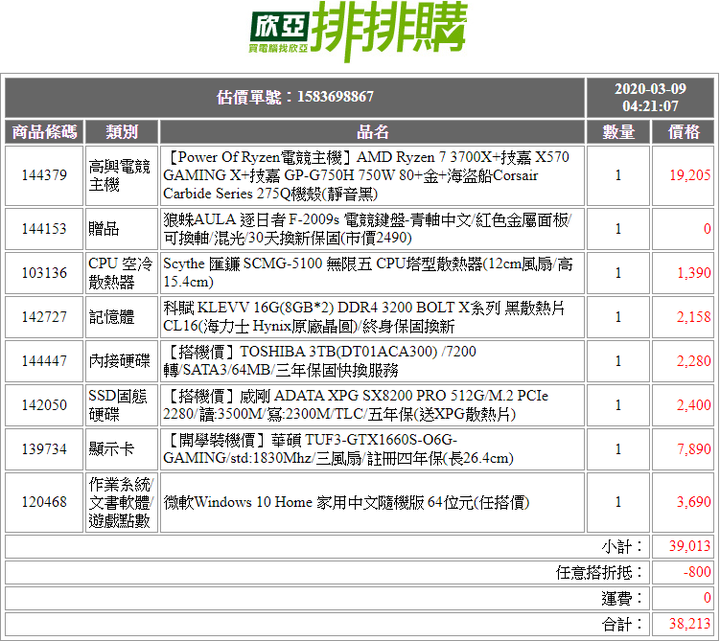Select barcode 144447
The height and width of the screenshot is (641, 720).
44,361
